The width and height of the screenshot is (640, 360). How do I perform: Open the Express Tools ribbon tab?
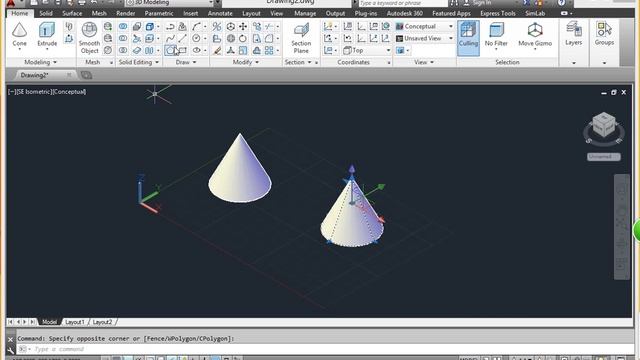(x=498, y=13)
